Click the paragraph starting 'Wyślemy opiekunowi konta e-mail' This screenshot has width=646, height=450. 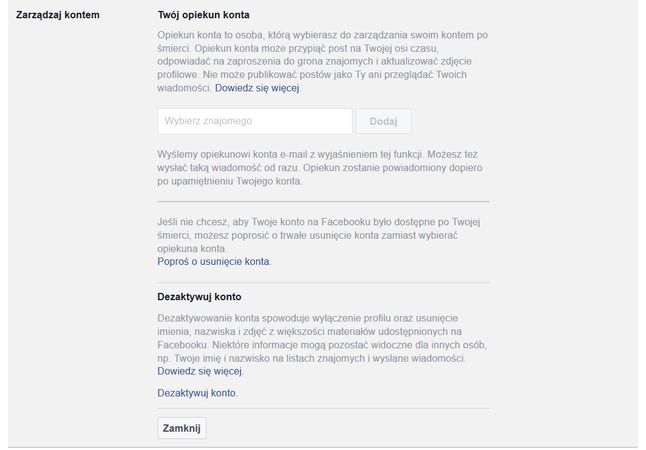tap(320, 168)
